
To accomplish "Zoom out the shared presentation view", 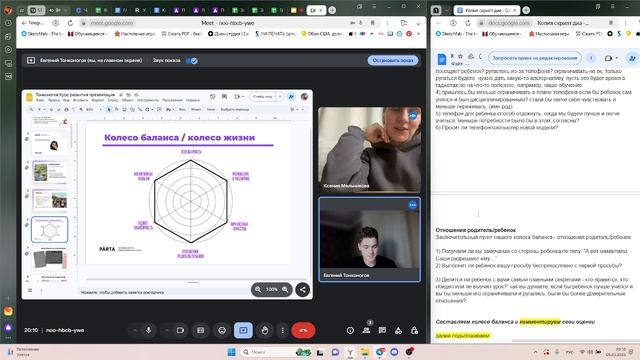I will pos(258,289).
